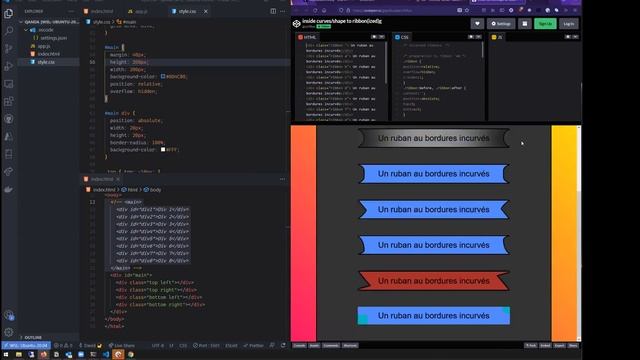640x360 pixels.
Task: Click the #main background-color swatch in style.css
Action: pyautogui.click(x=163, y=76)
